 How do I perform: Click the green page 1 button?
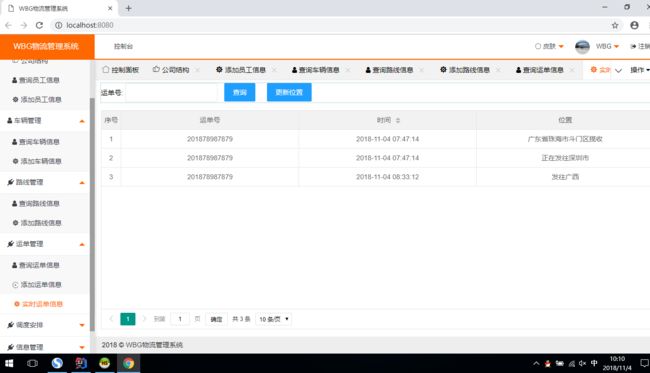pyautogui.click(x=128, y=319)
